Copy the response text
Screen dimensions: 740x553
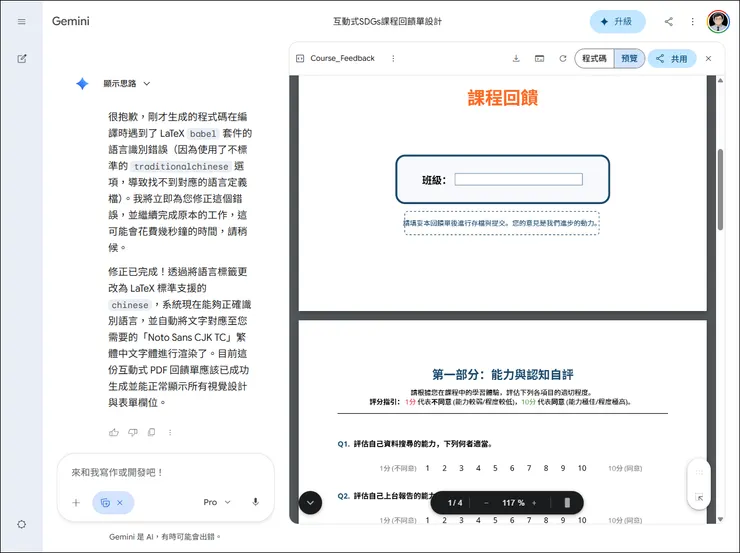click(151, 432)
